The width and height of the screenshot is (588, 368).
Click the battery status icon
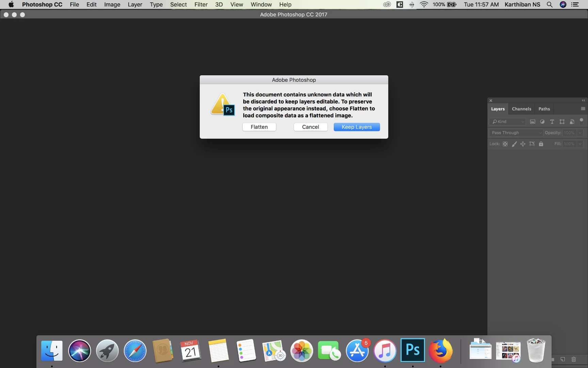click(x=452, y=4)
